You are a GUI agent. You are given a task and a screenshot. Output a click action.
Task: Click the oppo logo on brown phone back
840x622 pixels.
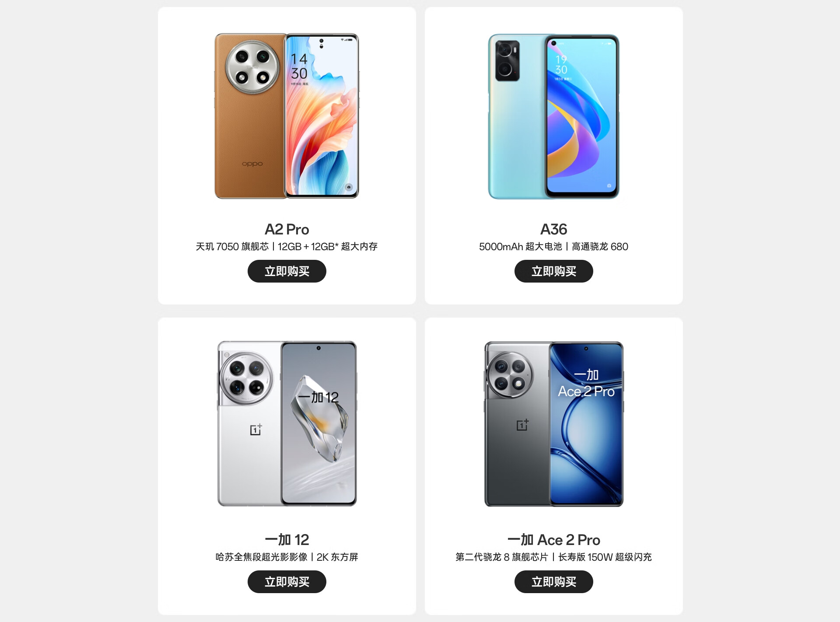pyautogui.click(x=252, y=164)
